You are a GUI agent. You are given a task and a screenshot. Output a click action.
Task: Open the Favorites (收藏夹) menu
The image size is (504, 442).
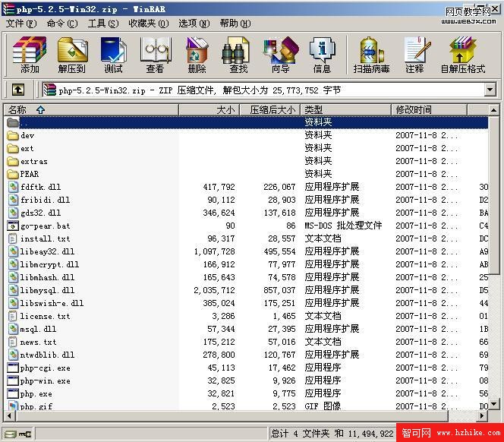coord(149,24)
